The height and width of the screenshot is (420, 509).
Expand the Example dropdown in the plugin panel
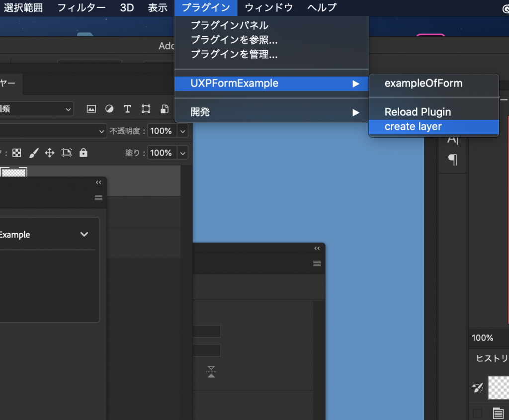(x=85, y=234)
